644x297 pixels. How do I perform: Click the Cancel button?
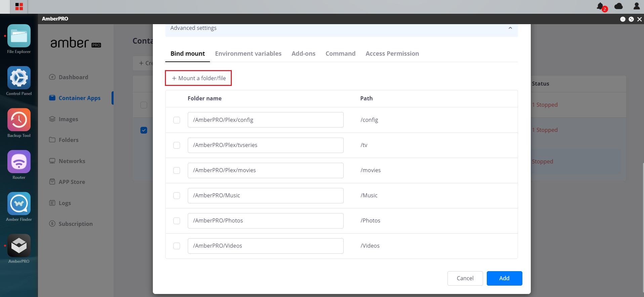465,278
